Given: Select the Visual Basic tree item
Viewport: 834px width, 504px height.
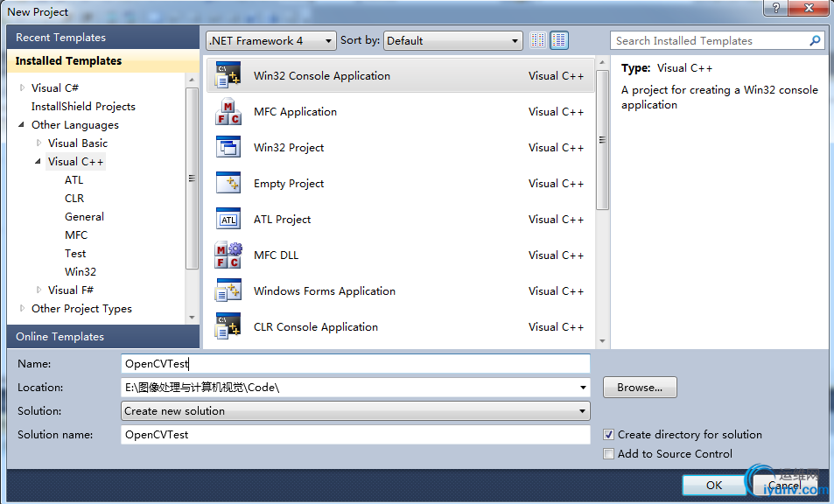Looking at the screenshot, I should coord(78,143).
